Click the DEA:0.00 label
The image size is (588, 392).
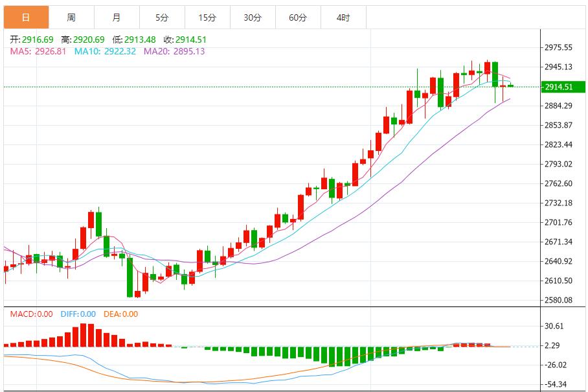pos(120,314)
